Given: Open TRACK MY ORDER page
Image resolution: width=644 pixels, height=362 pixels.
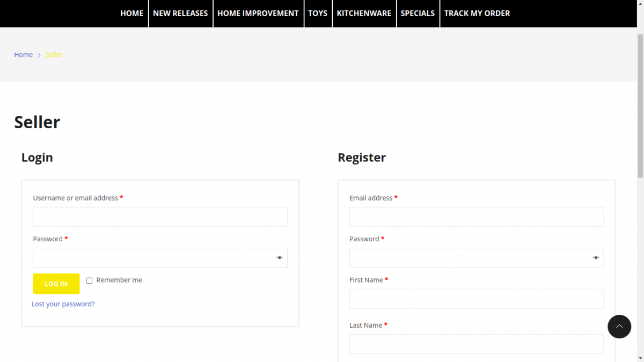Looking at the screenshot, I should [x=477, y=13].
